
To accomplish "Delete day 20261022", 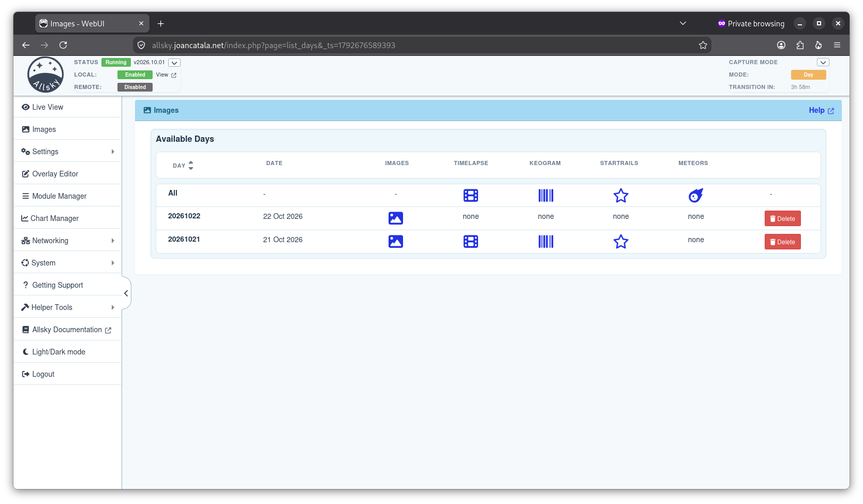I will (782, 218).
